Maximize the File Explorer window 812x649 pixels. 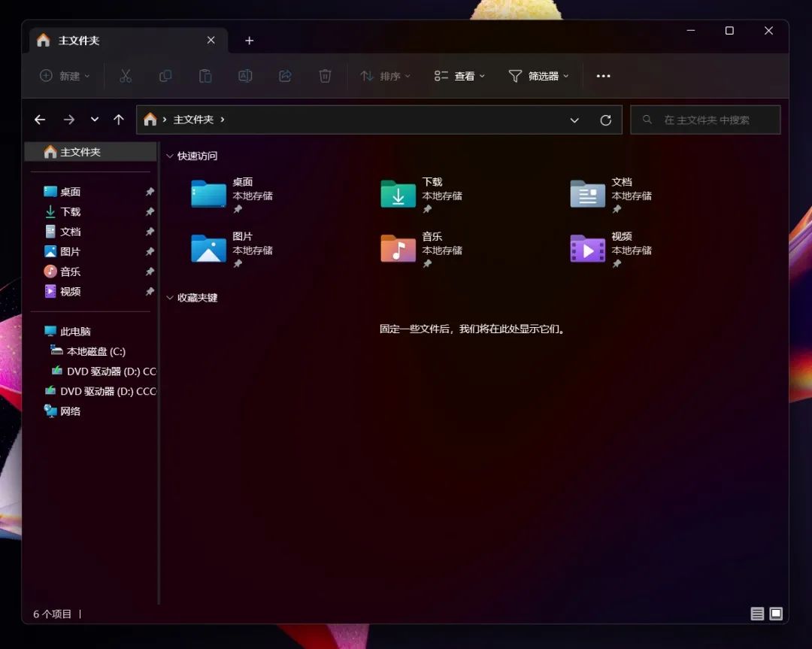click(x=729, y=31)
